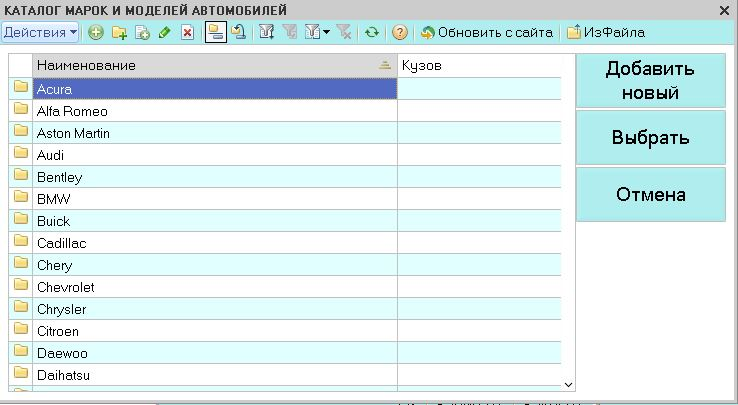Screen dimensions: 738x405
Task: Click the list scroll-down arrow
Action: coord(568,385)
